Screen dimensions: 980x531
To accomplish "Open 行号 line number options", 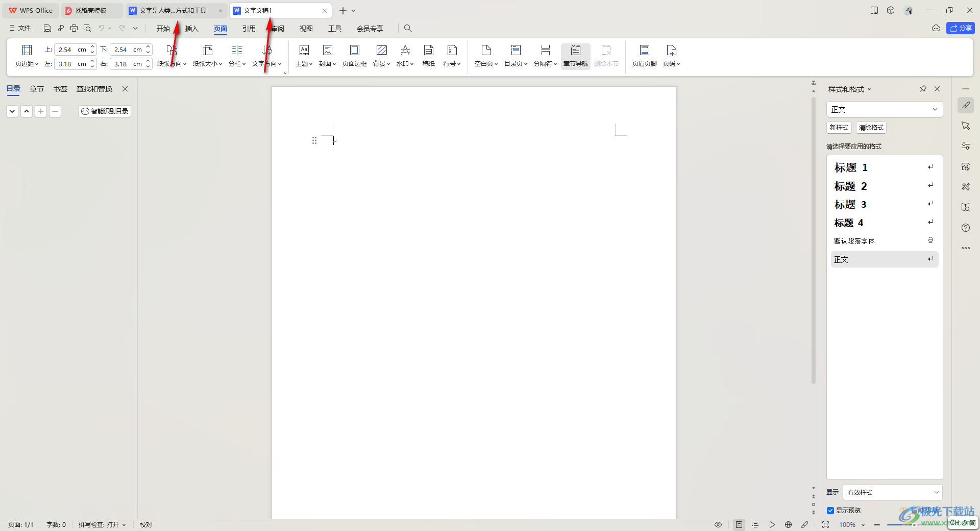I will pyautogui.click(x=452, y=56).
